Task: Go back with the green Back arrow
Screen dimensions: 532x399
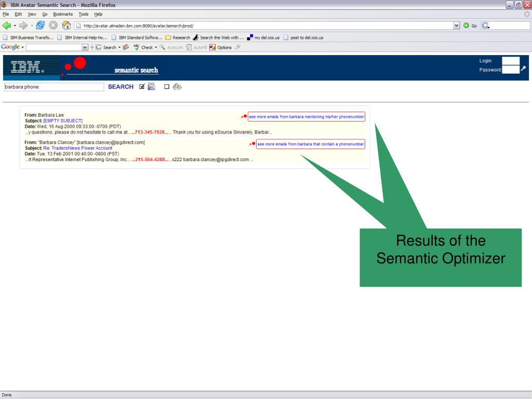Action: tap(6, 25)
